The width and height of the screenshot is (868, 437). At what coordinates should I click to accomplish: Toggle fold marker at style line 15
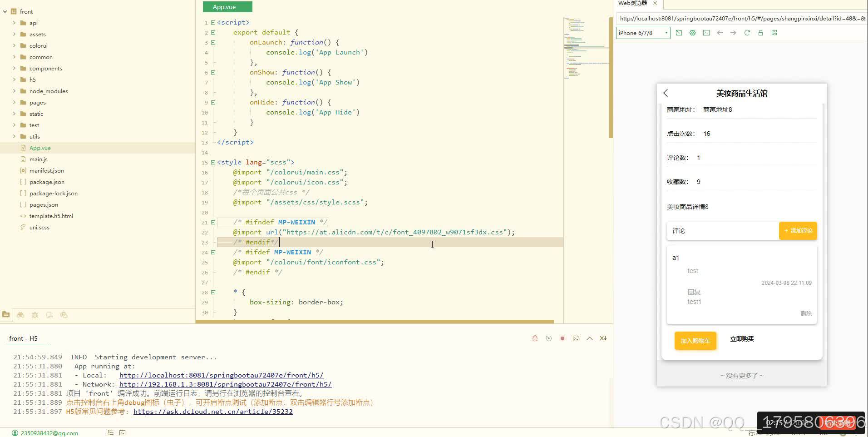click(213, 162)
